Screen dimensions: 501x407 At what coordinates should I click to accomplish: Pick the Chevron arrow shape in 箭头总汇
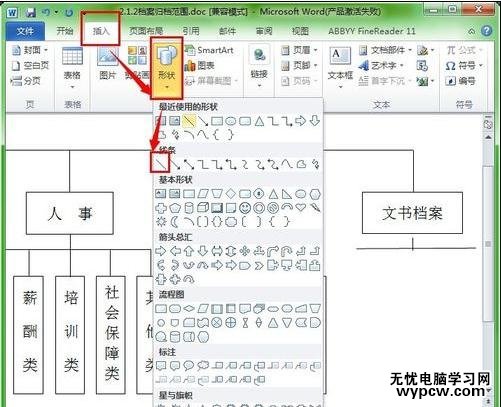tap(259, 265)
